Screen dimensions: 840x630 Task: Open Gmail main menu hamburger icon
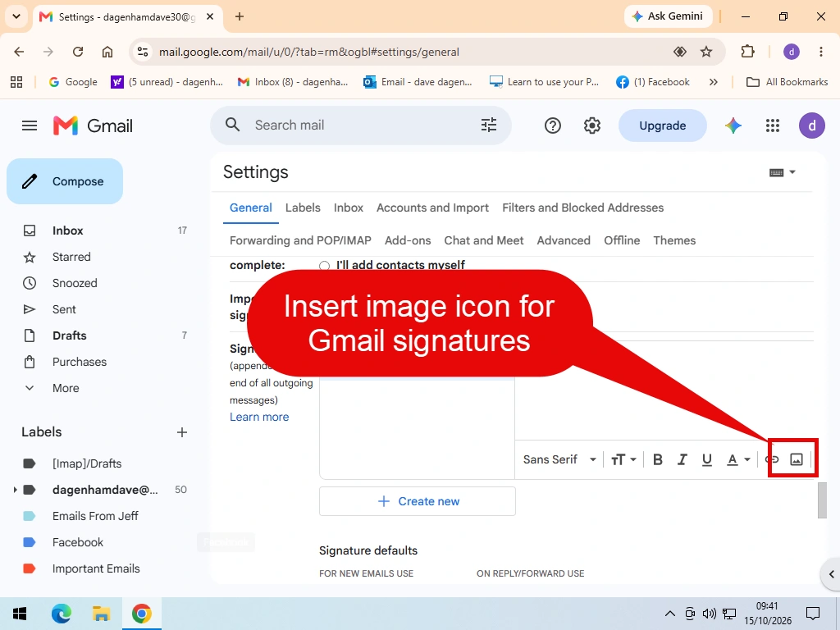(x=30, y=126)
